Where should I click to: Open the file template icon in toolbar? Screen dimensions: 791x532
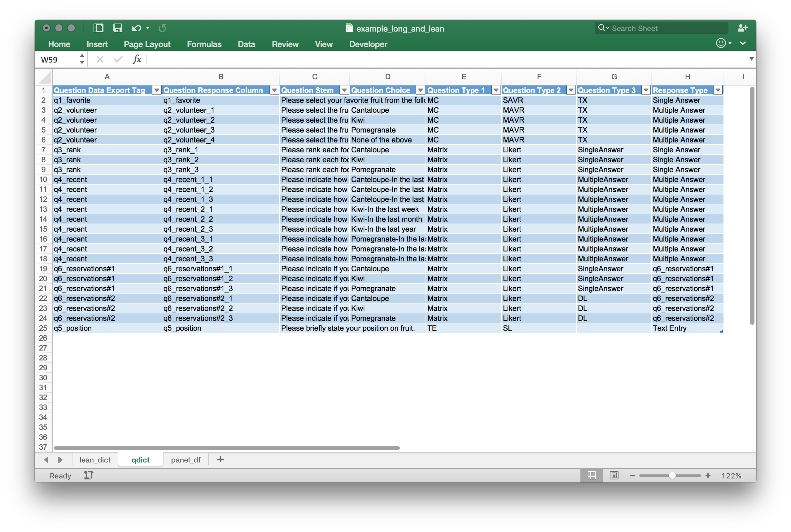(x=98, y=28)
